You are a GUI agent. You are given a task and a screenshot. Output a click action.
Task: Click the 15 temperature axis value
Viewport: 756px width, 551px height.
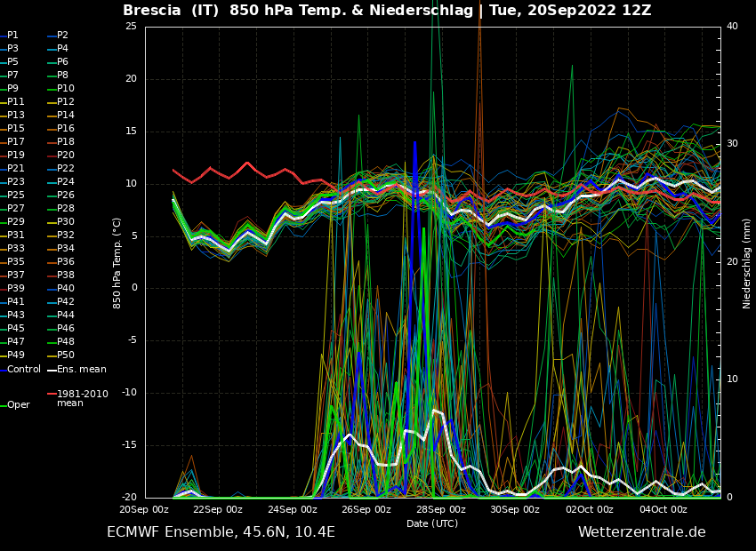click(131, 131)
